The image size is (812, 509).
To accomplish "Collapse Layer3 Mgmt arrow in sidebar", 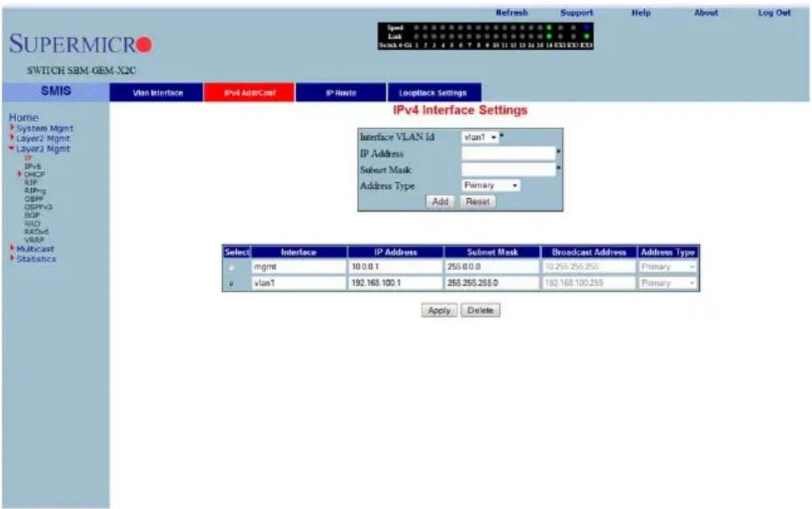I will pyautogui.click(x=12, y=149).
